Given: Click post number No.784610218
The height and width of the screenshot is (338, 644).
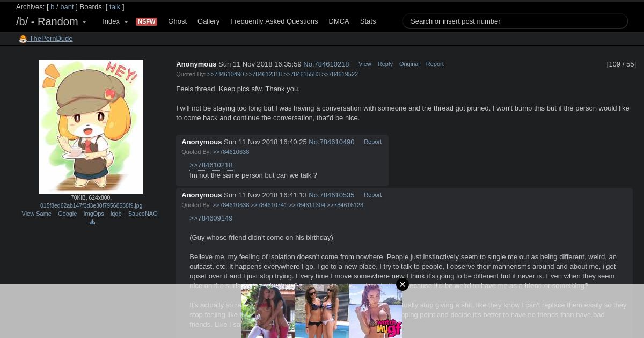Looking at the screenshot, I should point(326,64).
